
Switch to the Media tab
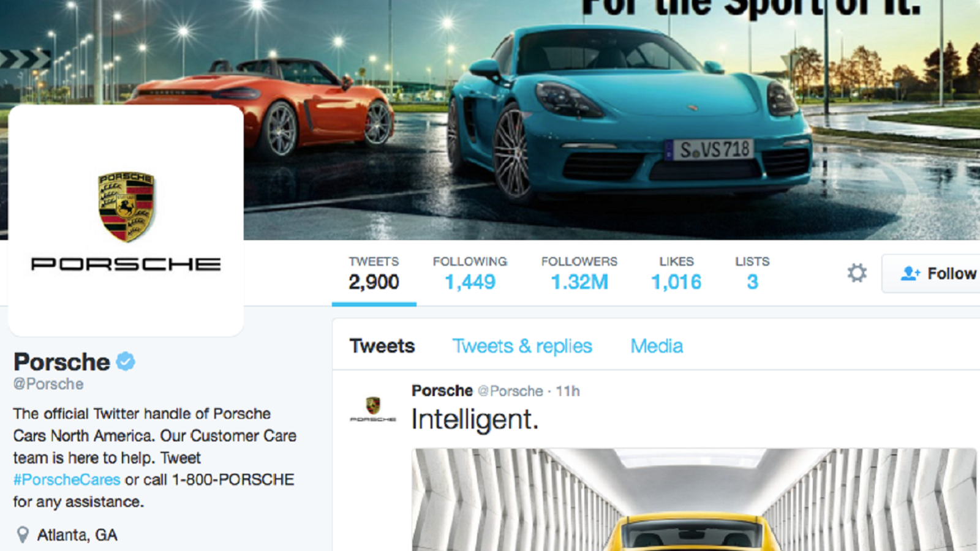(657, 346)
